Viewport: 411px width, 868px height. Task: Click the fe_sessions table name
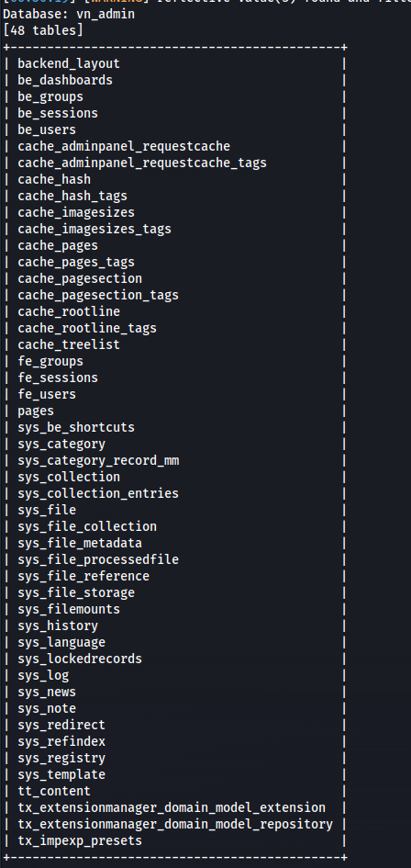click(x=58, y=378)
